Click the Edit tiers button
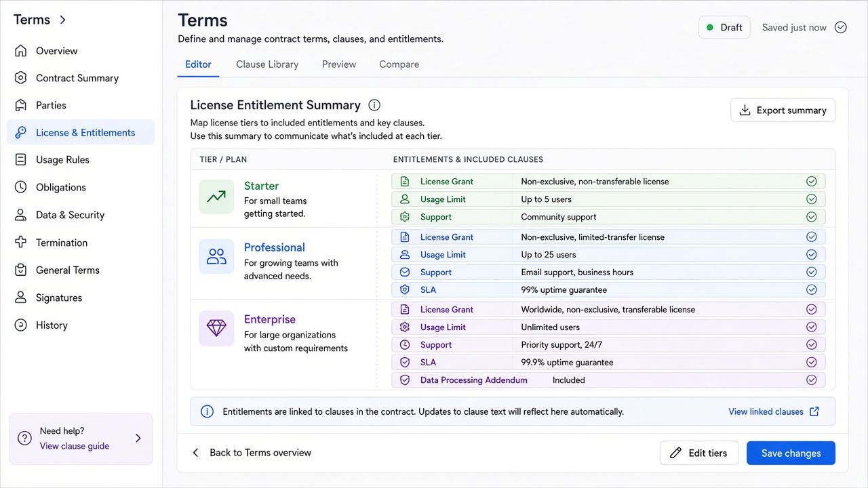Image resolution: width=868 pixels, height=488 pixels. click(699, 453)
